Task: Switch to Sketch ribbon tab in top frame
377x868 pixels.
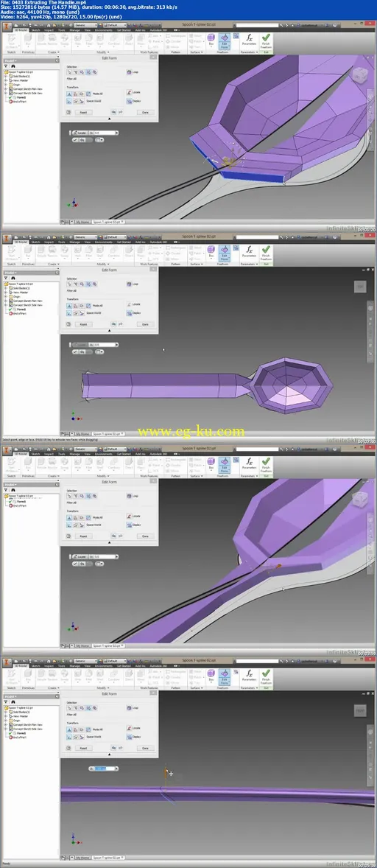Action: [35, 31]
